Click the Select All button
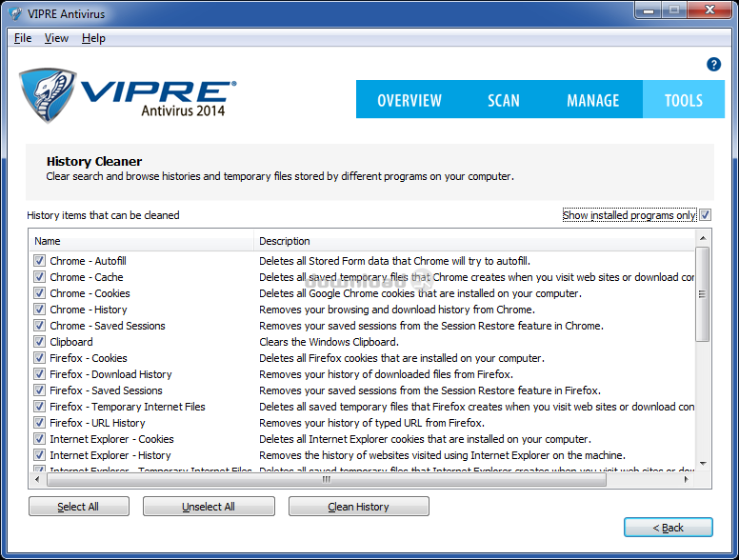 [79, 507]
